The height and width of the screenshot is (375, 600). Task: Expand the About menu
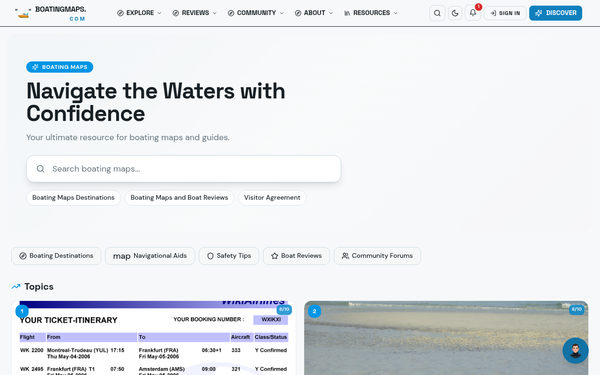coord(314,13)
